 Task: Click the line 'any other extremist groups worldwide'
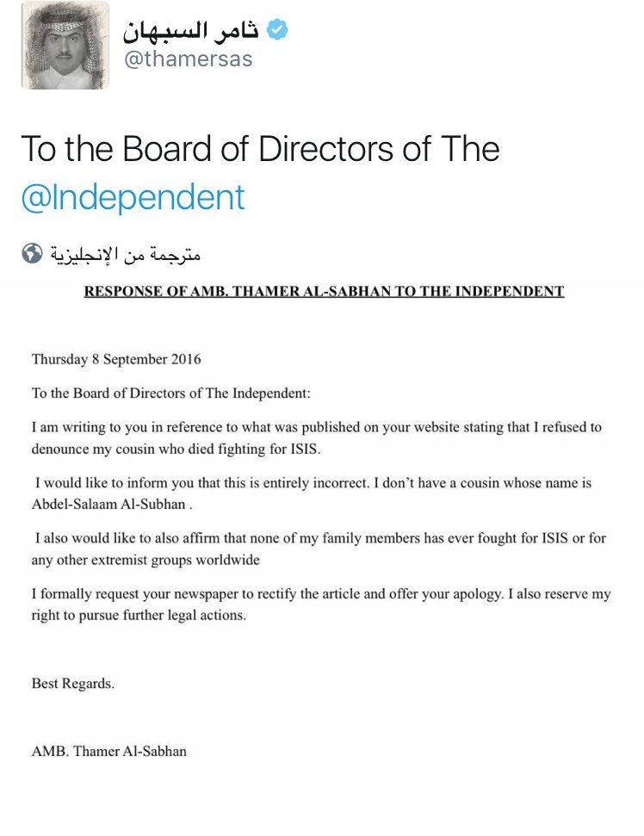click(x=146, y=559)
